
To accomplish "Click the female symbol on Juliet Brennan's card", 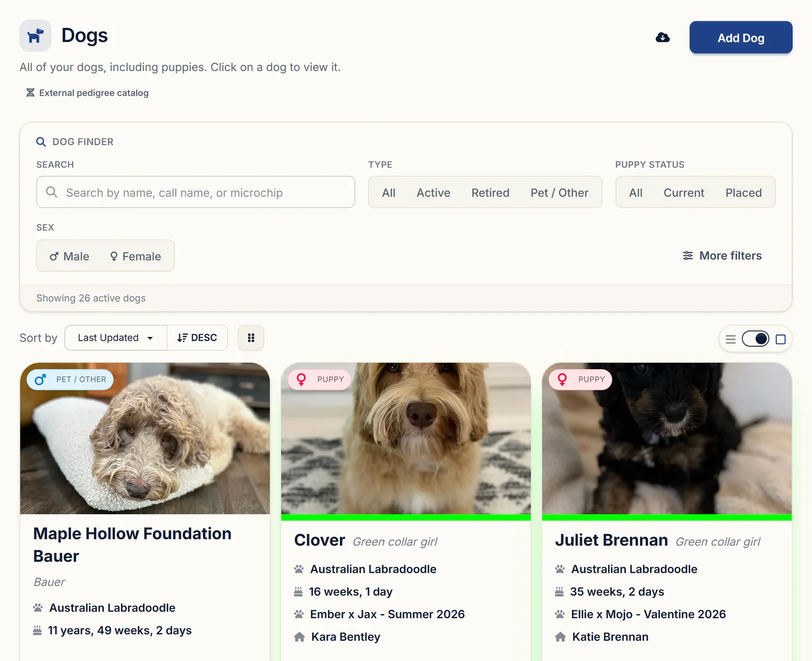I will [x=562, y=379].
